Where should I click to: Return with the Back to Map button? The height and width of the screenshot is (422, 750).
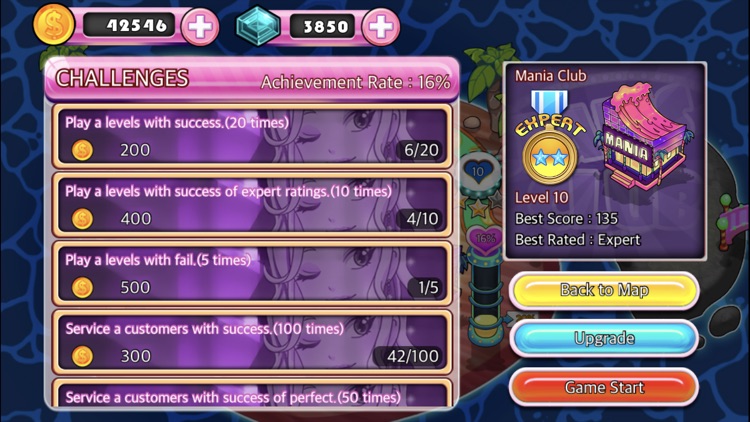(604, 290)
